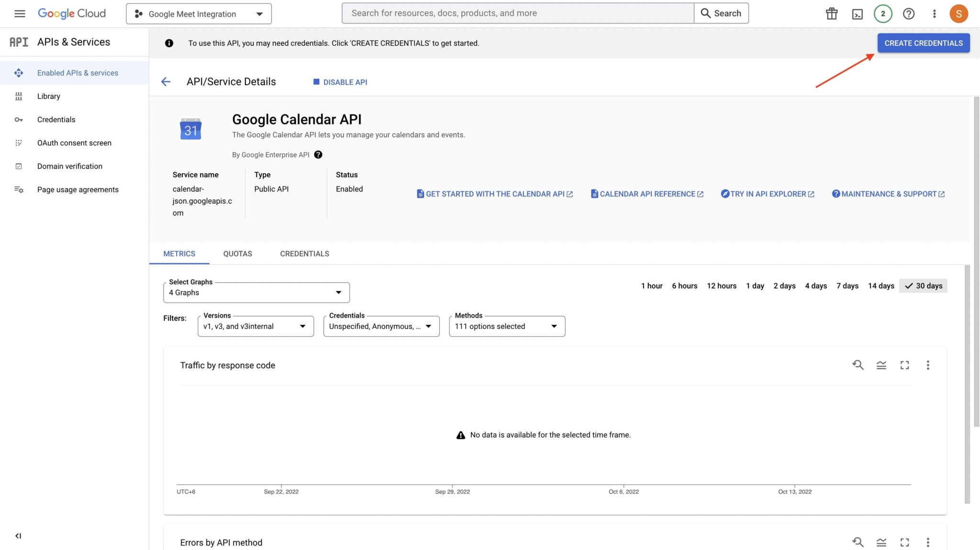Click the CREATE CREDENTIALS button
The width and height of the screenshot is (980, 550).
pyautogui.click(x=923, y=43)
